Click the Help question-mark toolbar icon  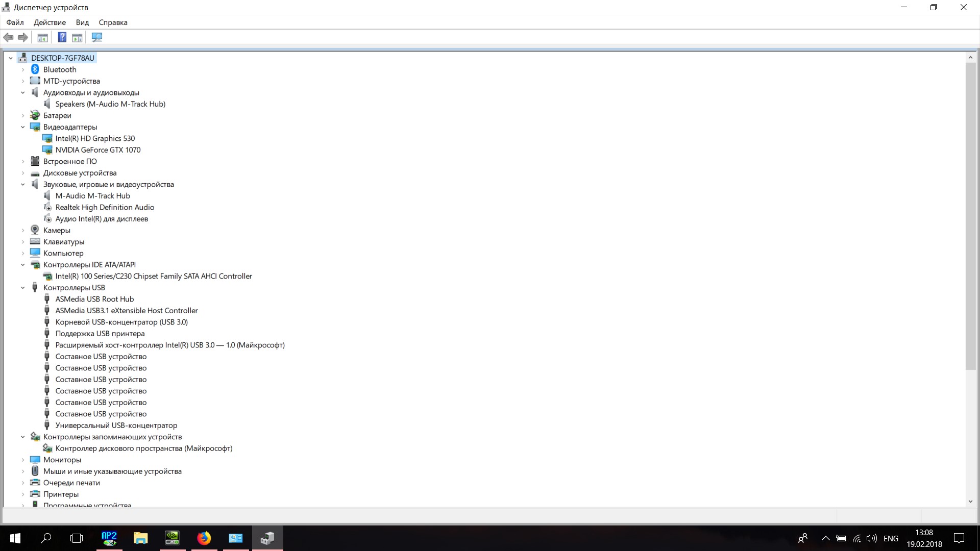(62, 37)
